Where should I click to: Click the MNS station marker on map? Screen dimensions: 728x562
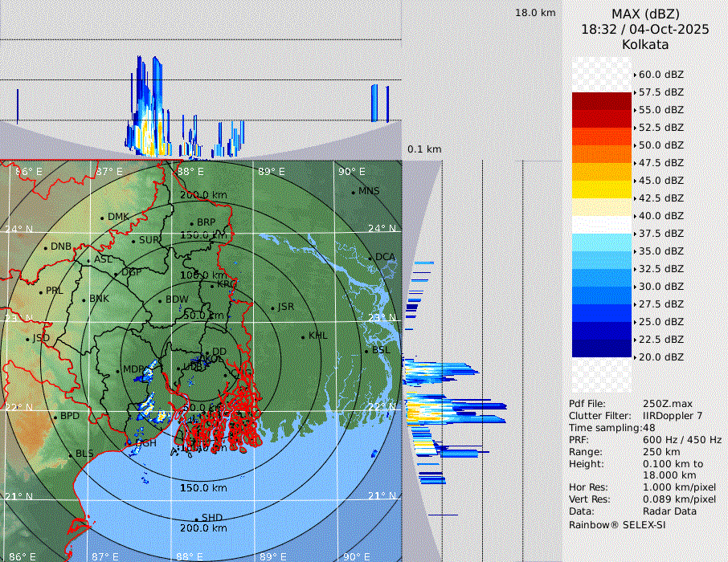353,192
